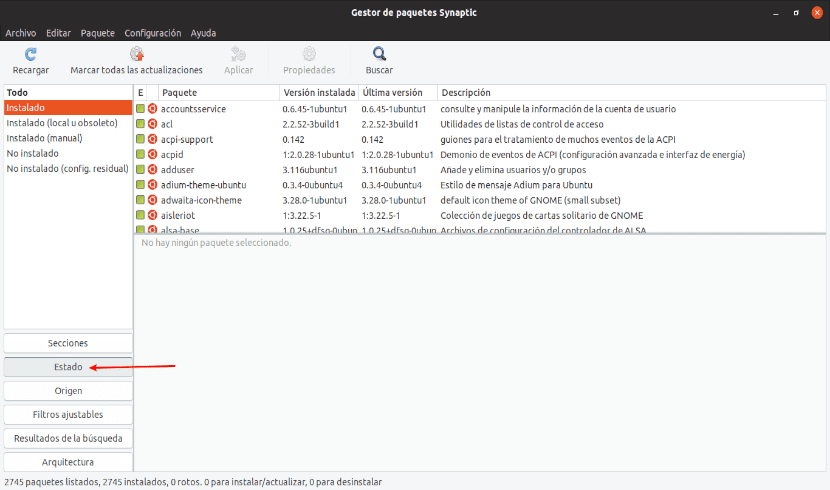Open the Paquete menu

[97, 33]
